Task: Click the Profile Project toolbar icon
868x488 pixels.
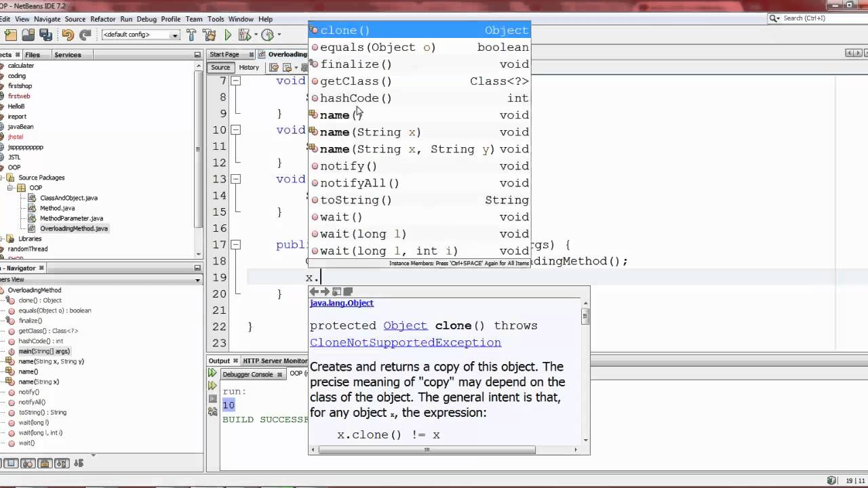Action: click(x=267, y=35)
